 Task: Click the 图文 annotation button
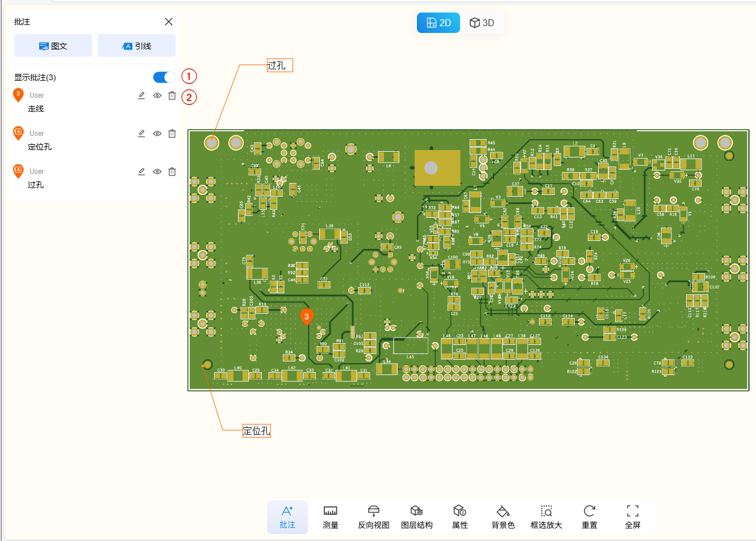pyautogui.click(x=53, y=46)
